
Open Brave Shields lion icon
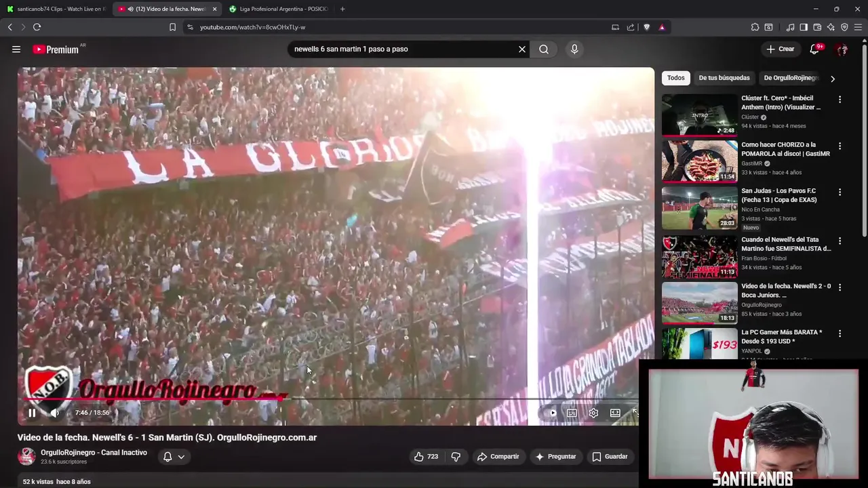646,27
